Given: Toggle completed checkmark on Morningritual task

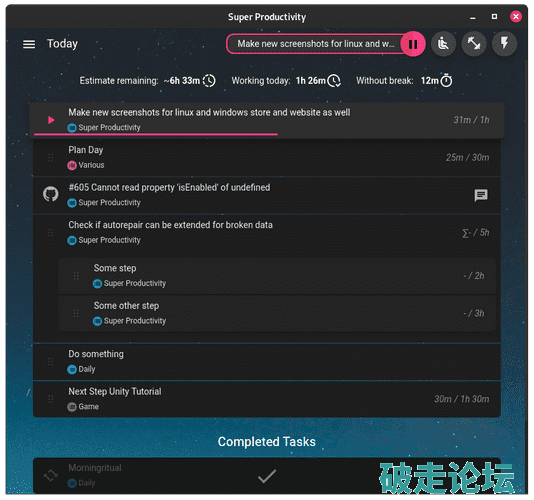Looking at the screenshot, I should coord(267,476).
